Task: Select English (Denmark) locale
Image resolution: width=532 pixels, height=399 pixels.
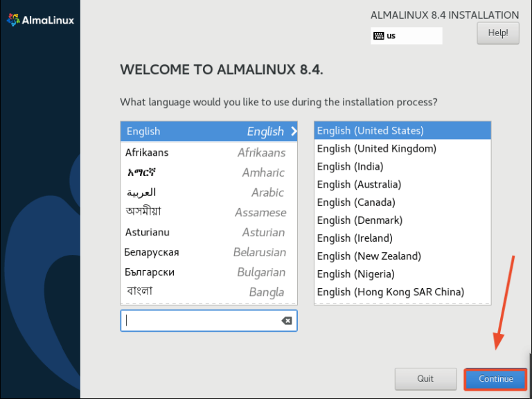Action: [402, 220]
